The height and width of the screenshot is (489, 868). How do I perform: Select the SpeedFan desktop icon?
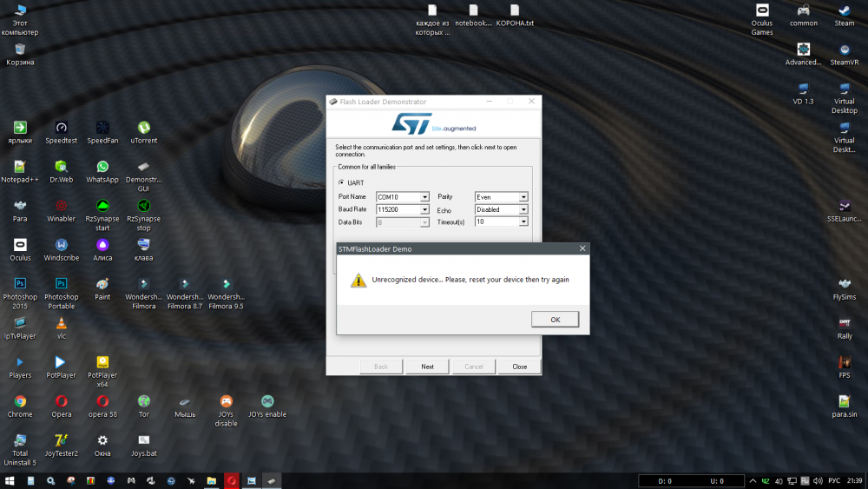pyautogui.click(x=102, y=128)
